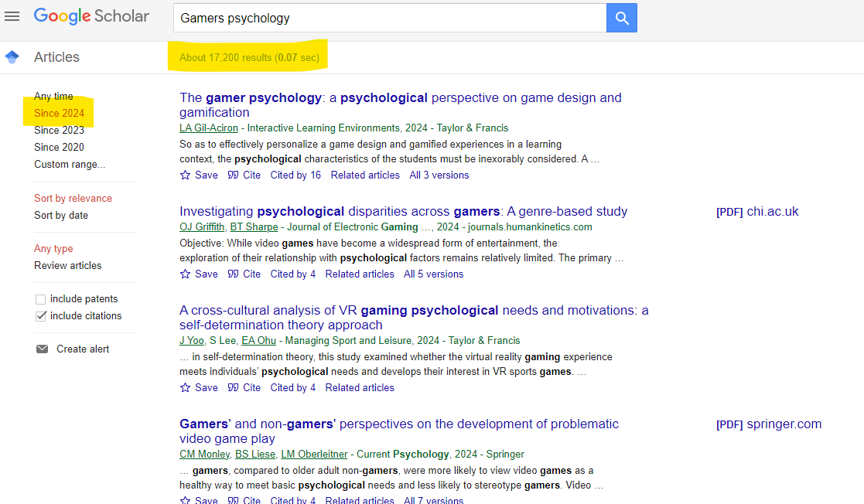Click the Cite quote icon for genre-based study

(233, 274)
